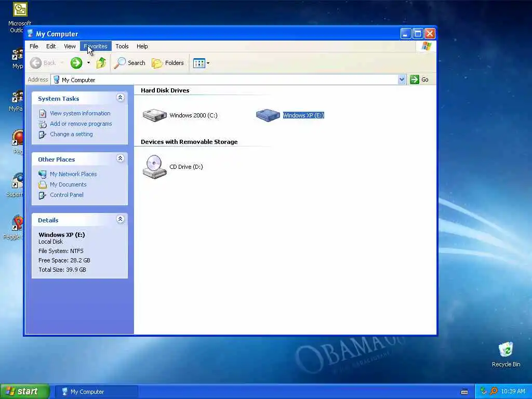Open the Help menu

click(x=142, y=46)
